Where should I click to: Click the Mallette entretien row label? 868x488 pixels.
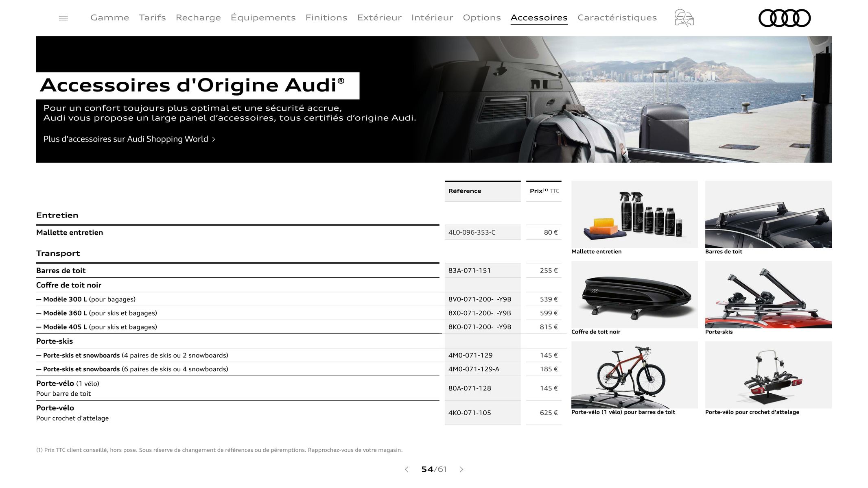(x=70, y=233)
